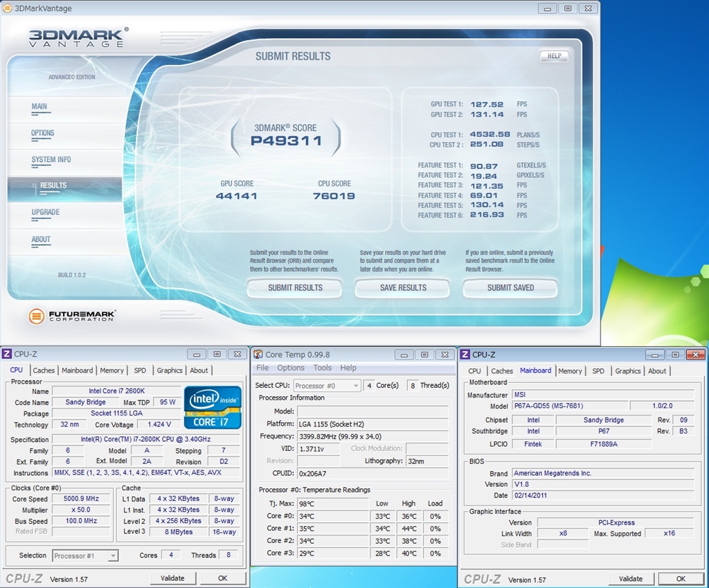This screenshot has height=588, width=709.
Task: Click the 3DMark score P49311
Action: (x=286, y=141)
